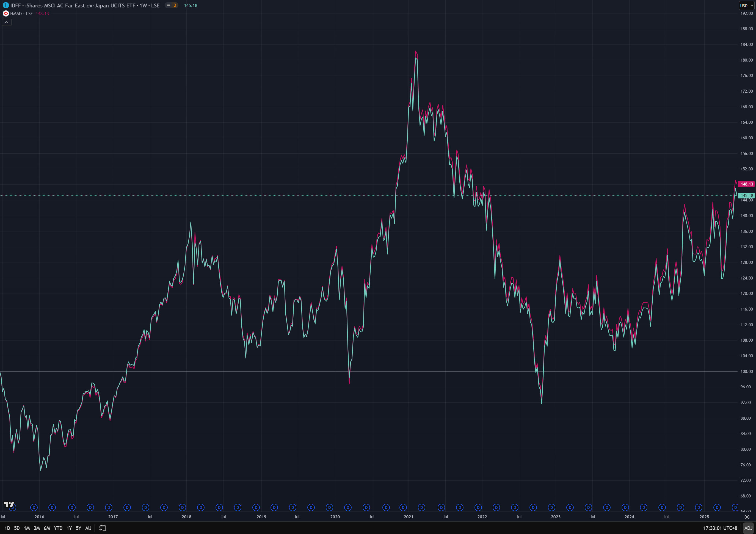Show All data range
This screenshot has height=534, width=756.
[x=88, y=528]
